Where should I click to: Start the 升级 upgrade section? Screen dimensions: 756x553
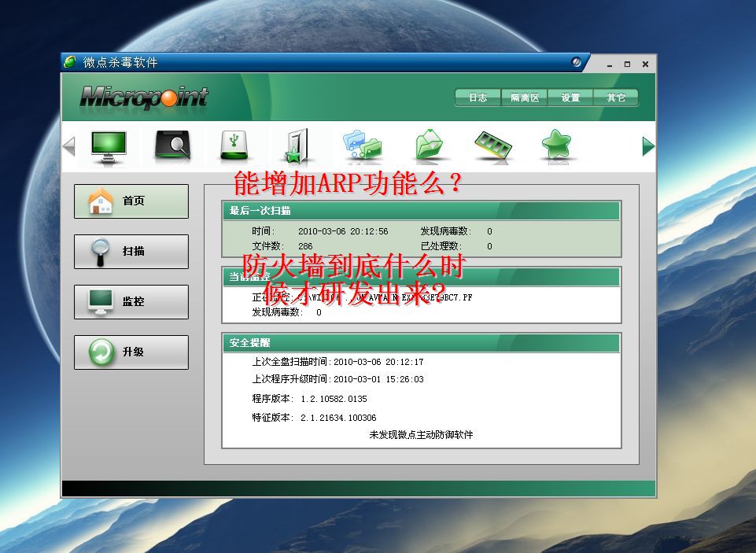point(131,352)
